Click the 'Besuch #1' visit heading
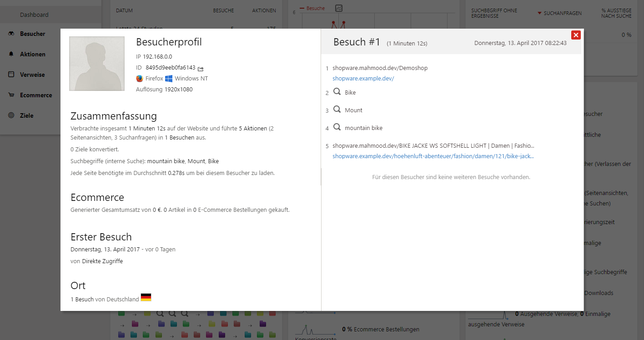644x340 pixels. click(357, 42)
